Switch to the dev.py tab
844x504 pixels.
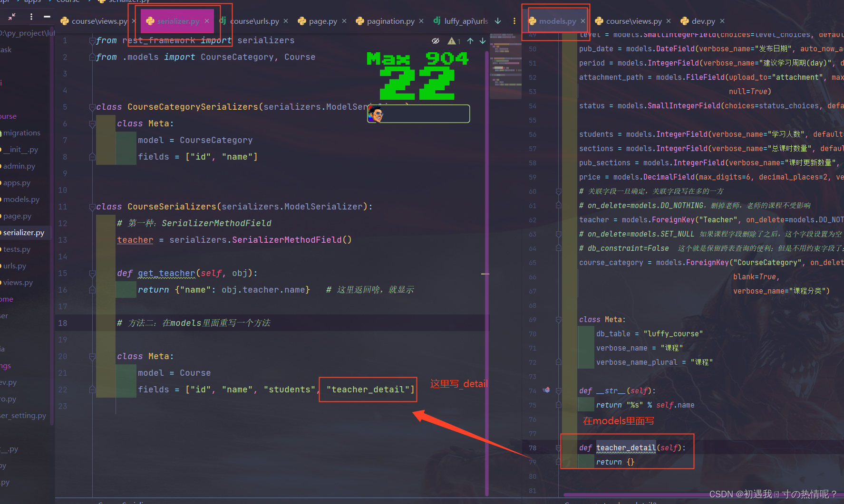pyautogui.click(x=698, y=21)
